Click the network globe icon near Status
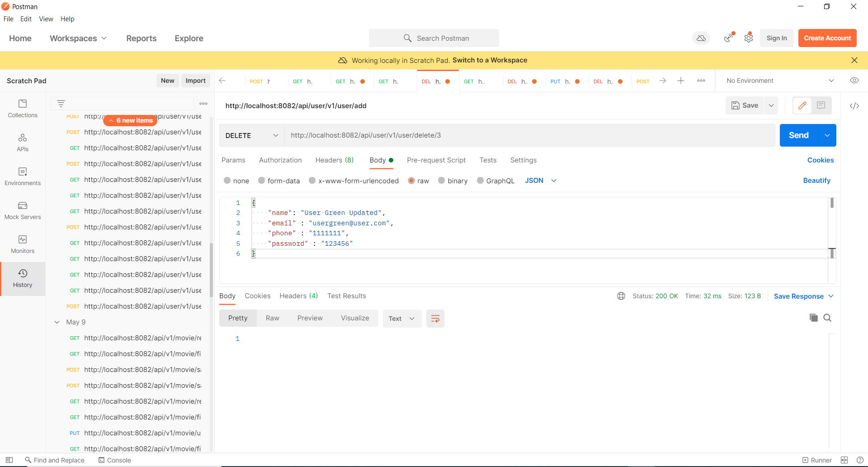This screenshot has width=868, height=467. click(621, 296)
